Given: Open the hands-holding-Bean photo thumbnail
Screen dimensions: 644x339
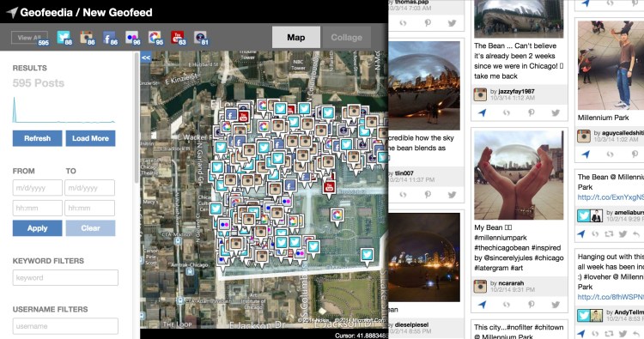Looking at the screenshot, I should (519, 175).
